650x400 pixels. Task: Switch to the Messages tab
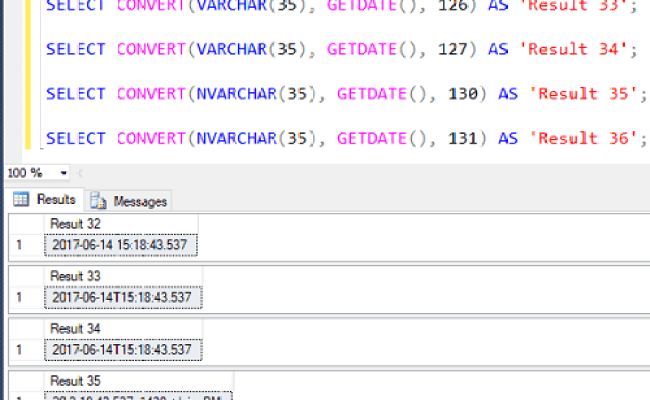(128, 201)
